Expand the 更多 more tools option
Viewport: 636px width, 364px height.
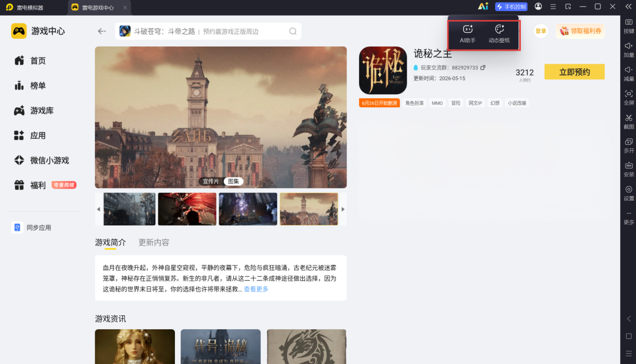628,217
